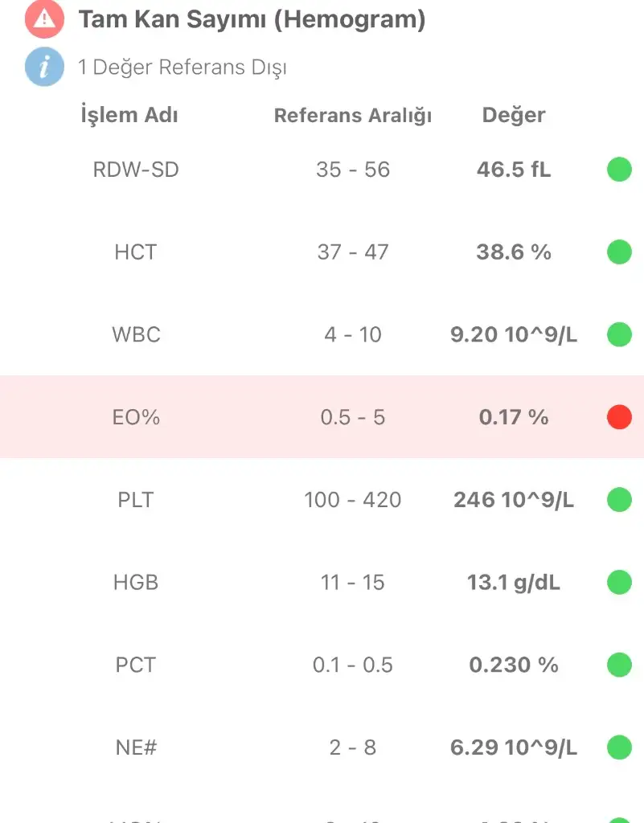Tap the Referans Aralığı column header
The width and height of the screenshot is (644, 823).
point(353,116)
